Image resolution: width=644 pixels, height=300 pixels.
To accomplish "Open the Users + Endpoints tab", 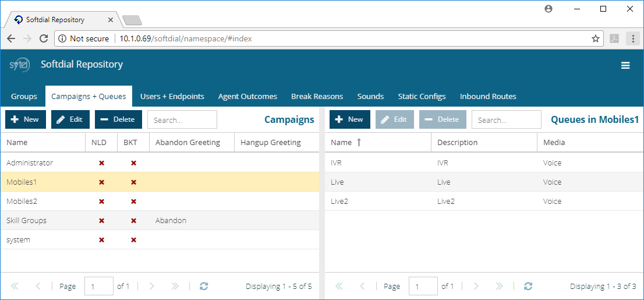I will click(x=172, y=97).
